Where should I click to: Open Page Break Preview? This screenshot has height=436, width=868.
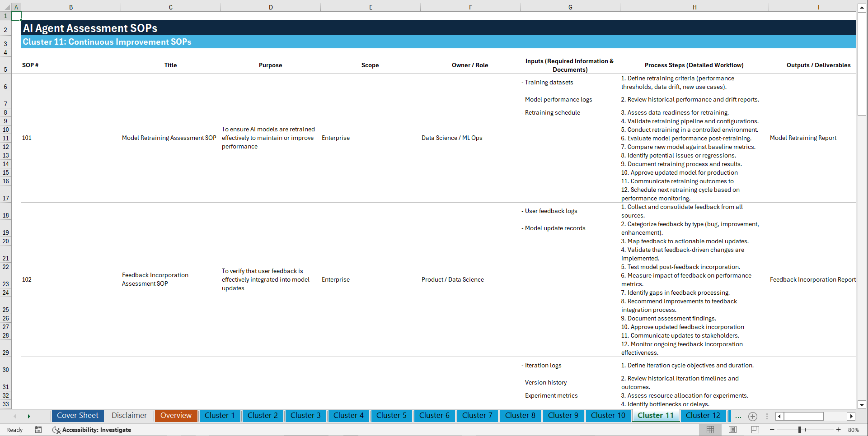point(754,430)
